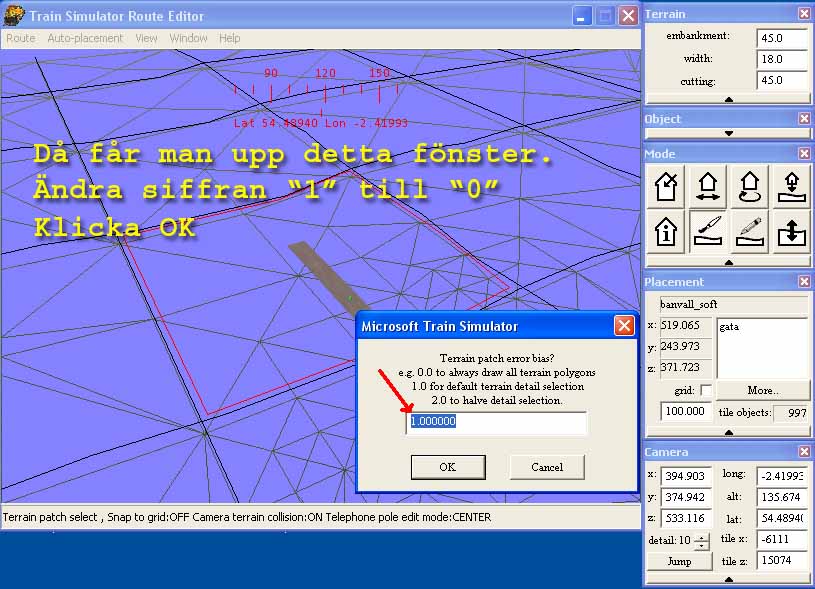Collapse the Placement panel arrow
The width and height of the screenshot is (815, 589).
click(728, 433)
